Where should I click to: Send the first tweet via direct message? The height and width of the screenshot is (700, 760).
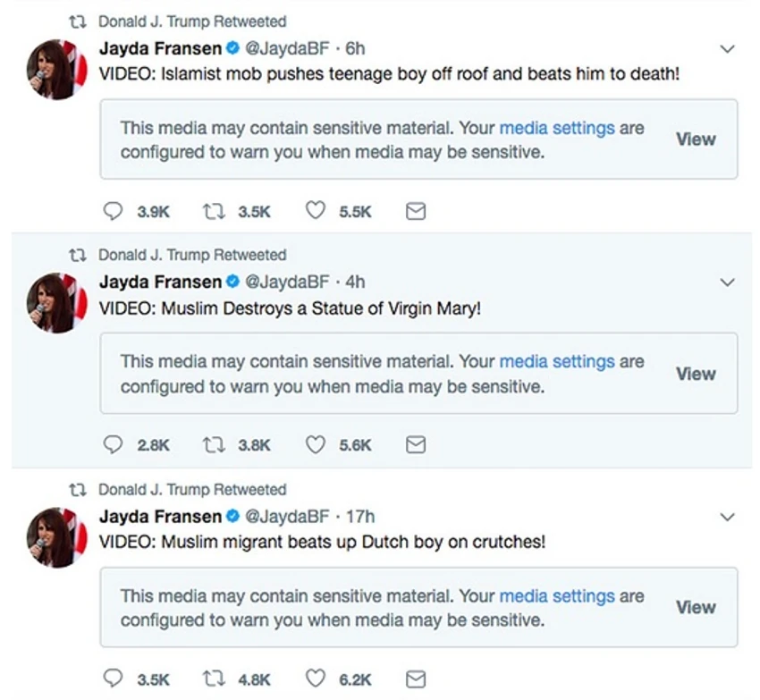(416, 211)
